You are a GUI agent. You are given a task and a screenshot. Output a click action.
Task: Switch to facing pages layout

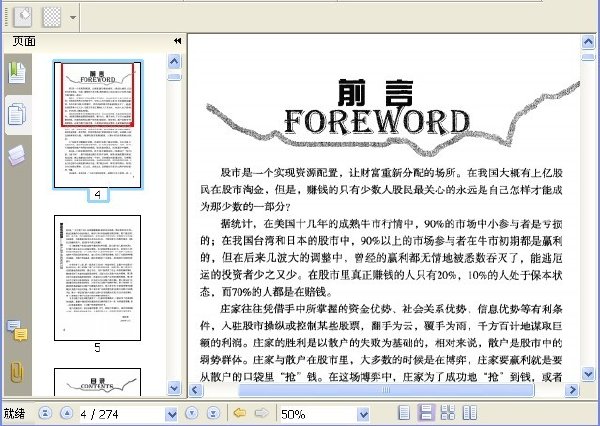point(470,413)
